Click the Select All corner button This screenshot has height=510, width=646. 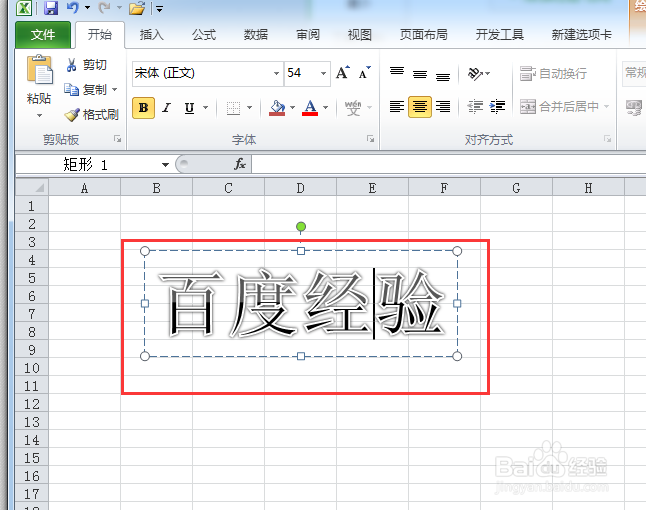[32, 188]
